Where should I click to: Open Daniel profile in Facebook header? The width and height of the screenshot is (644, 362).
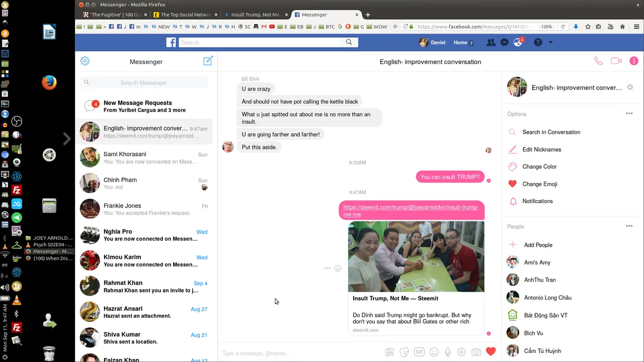432,43
